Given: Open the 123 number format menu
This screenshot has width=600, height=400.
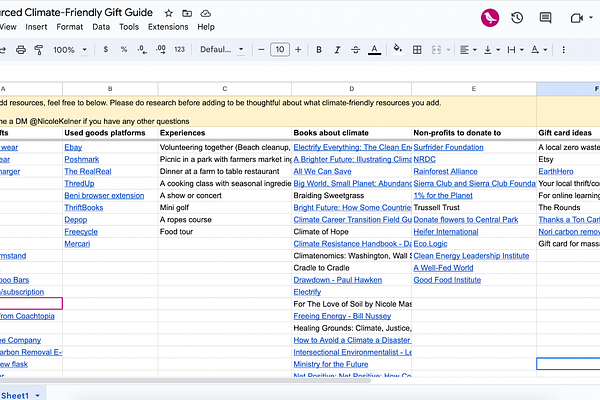Looking at the screenshot, I should coord(179,49).
